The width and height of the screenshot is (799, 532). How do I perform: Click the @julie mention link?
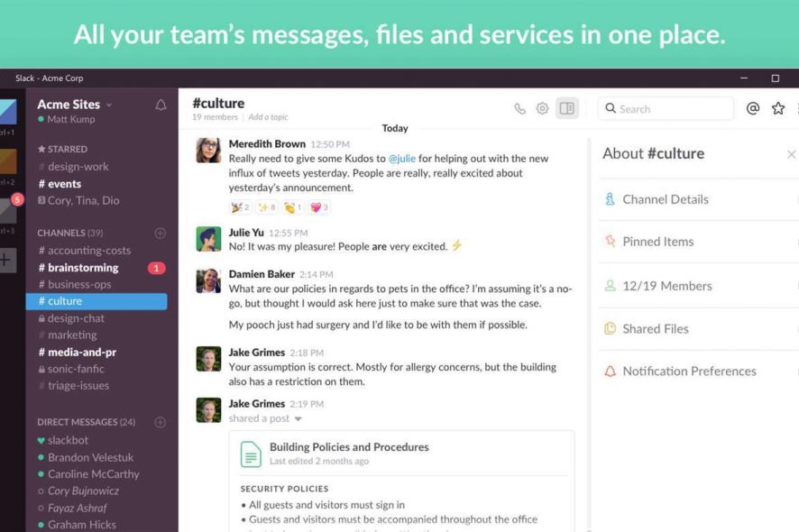click(x=402, y=159)
